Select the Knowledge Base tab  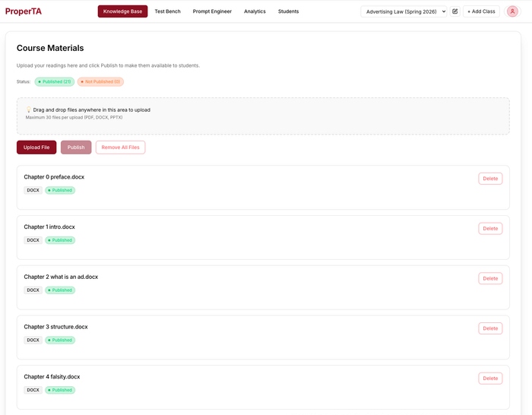(122, 11)
